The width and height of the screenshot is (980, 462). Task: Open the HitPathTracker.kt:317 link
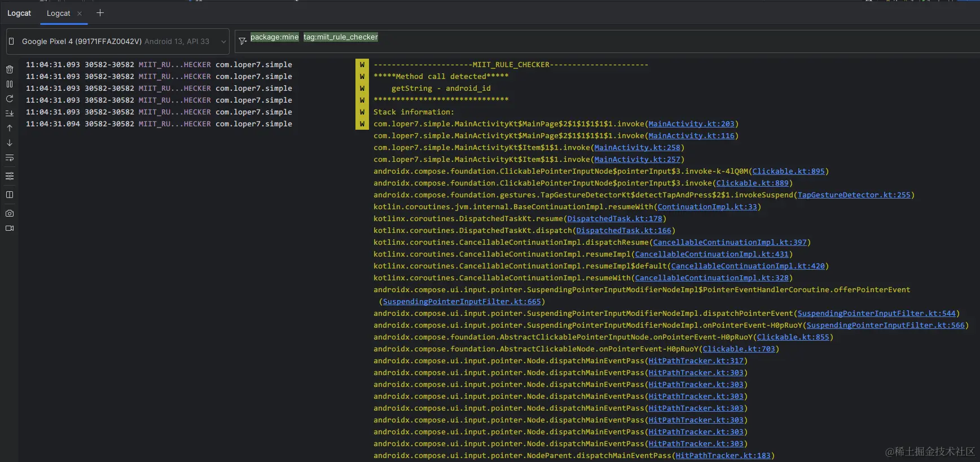[696, 360]
